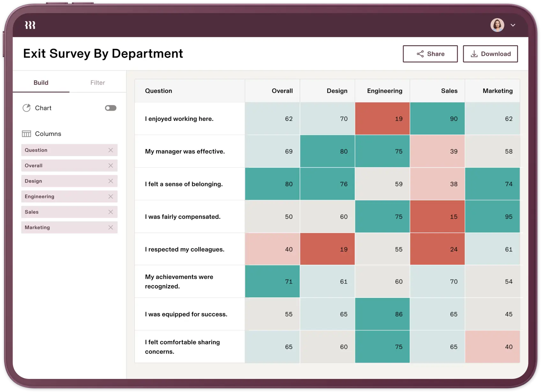The height and width of the screenshot is (392, 541).
Task: Click the Engineering column header
Action: tap(385, 91)
